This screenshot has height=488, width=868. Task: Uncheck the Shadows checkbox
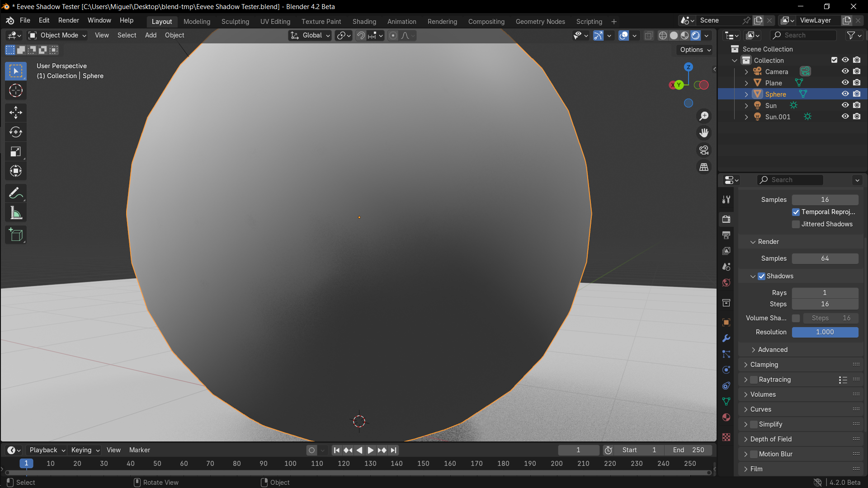pos(762,276)
